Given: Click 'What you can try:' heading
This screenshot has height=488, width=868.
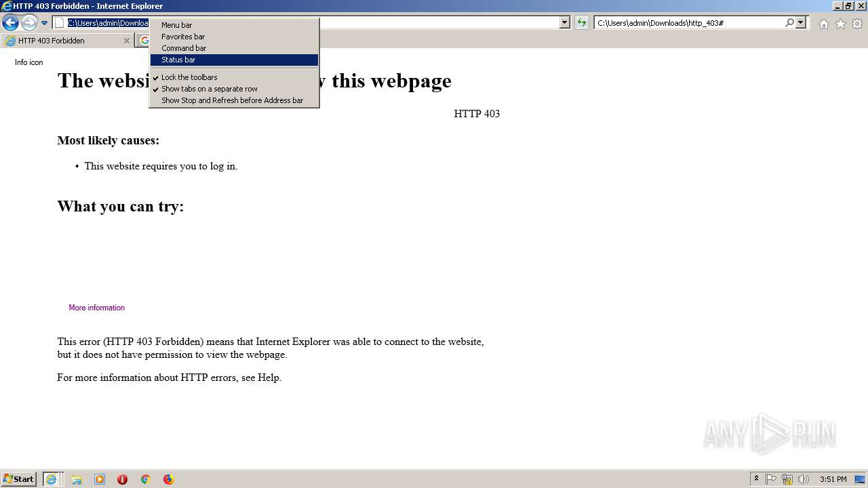Looking at the screenshot, I should 121,206.
